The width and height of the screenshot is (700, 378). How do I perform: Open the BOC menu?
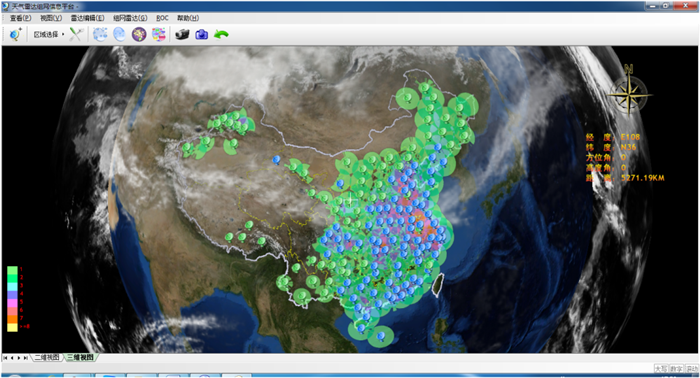pos(162,18)
